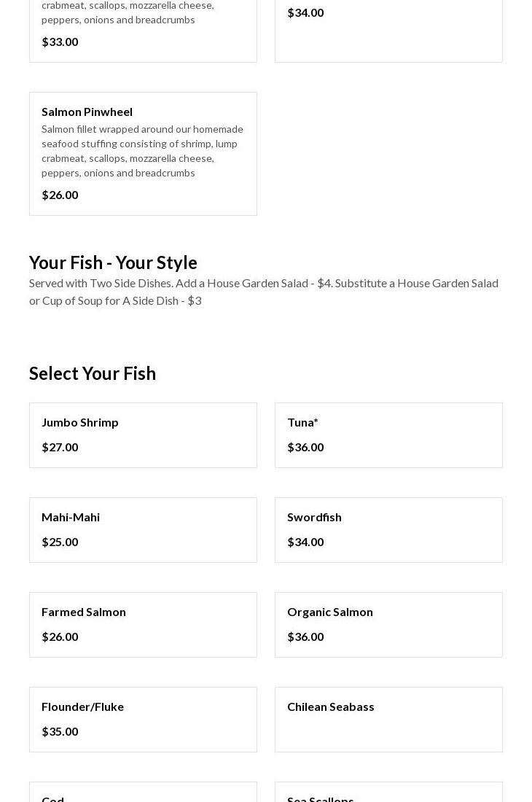Select the partially visible Cod item
Viewport: 532px width, 802px height.
[143, 795]
